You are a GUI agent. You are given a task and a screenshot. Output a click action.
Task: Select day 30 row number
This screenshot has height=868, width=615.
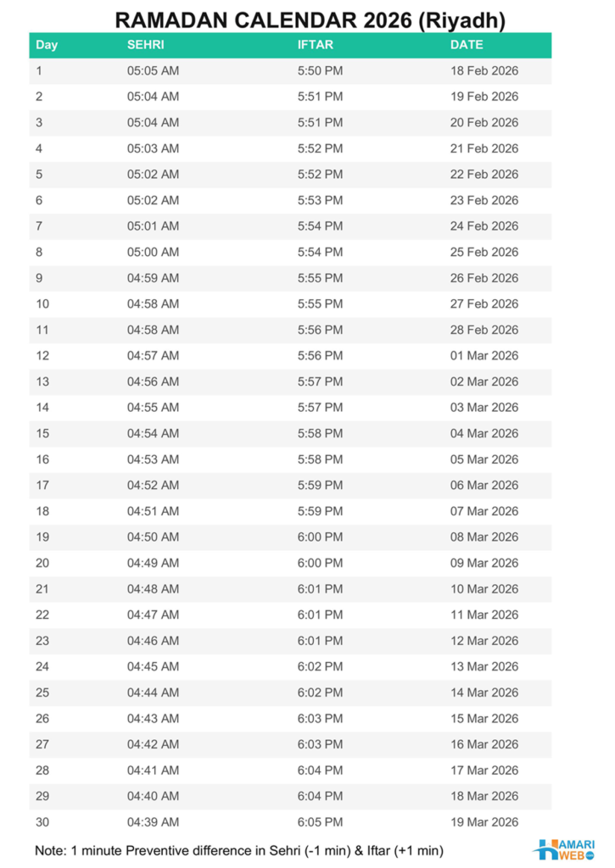click(42, 822)
